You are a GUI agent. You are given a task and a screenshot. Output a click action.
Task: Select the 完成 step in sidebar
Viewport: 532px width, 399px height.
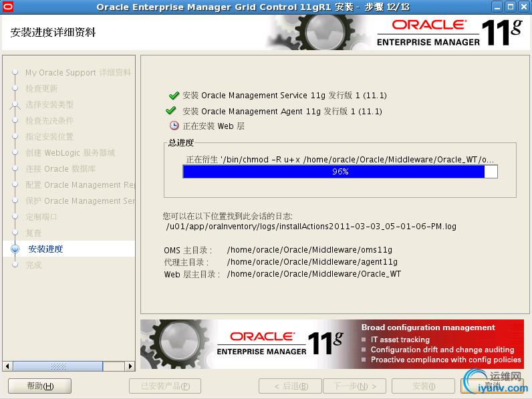click(33, 265)
